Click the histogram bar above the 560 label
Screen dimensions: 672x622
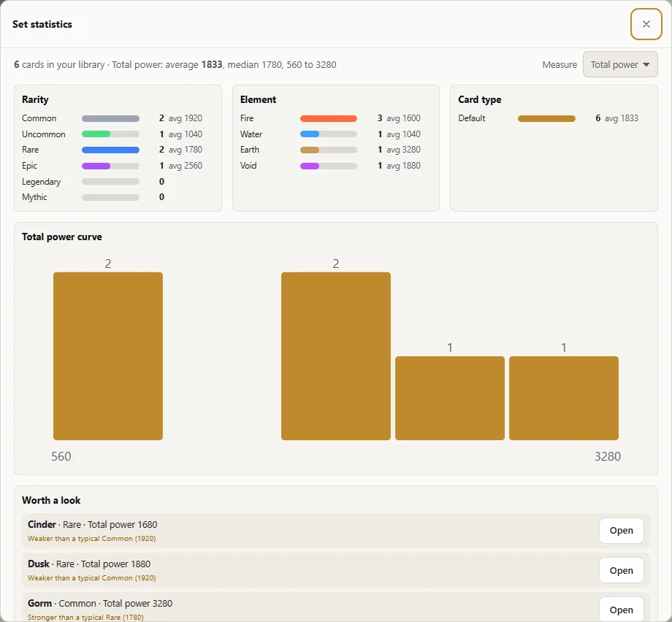108,356
